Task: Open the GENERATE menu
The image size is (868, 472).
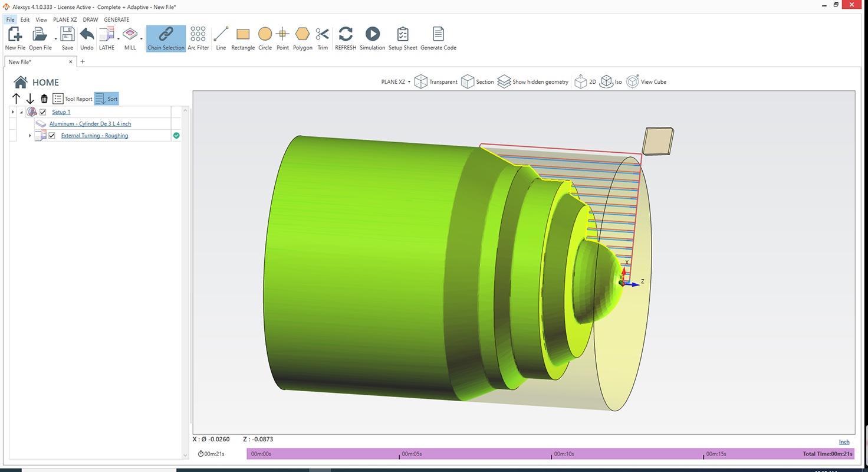Action: click(116, 19)
